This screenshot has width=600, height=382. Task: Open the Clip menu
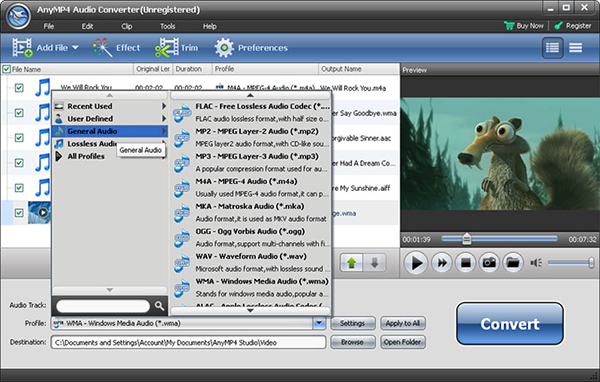point(127,26)
